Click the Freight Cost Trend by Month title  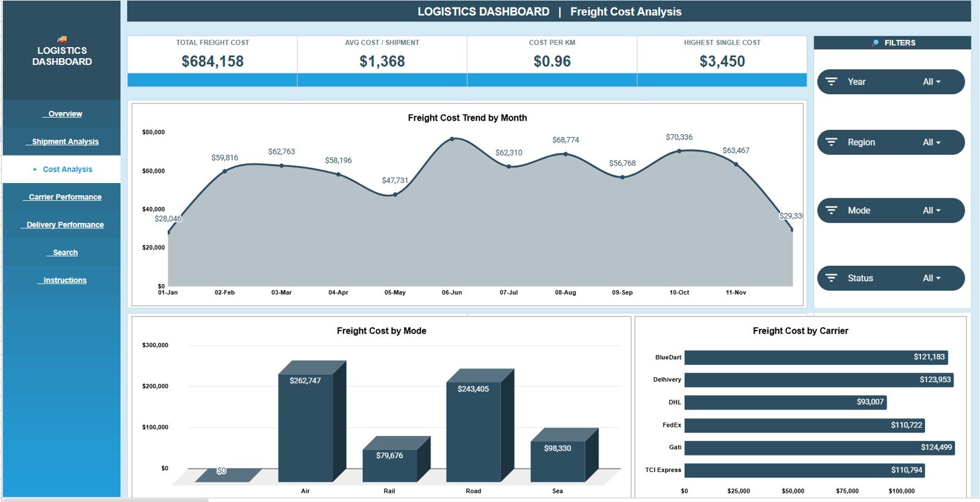pyautogui.click(x=467, y=118)
